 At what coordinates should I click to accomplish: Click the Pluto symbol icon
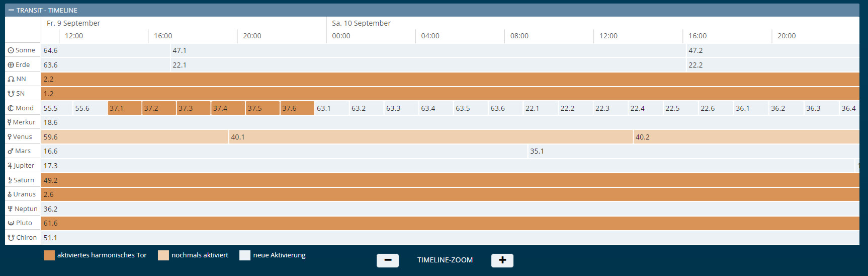pos(11,223)
